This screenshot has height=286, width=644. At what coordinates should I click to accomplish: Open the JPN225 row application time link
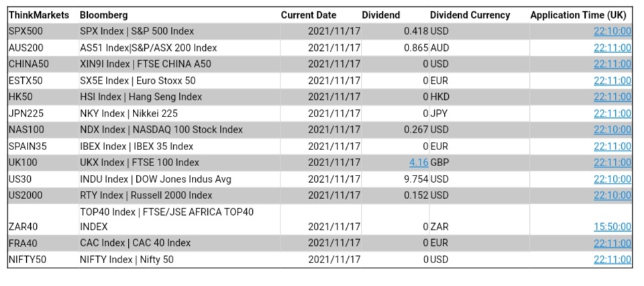click(612, 113)
